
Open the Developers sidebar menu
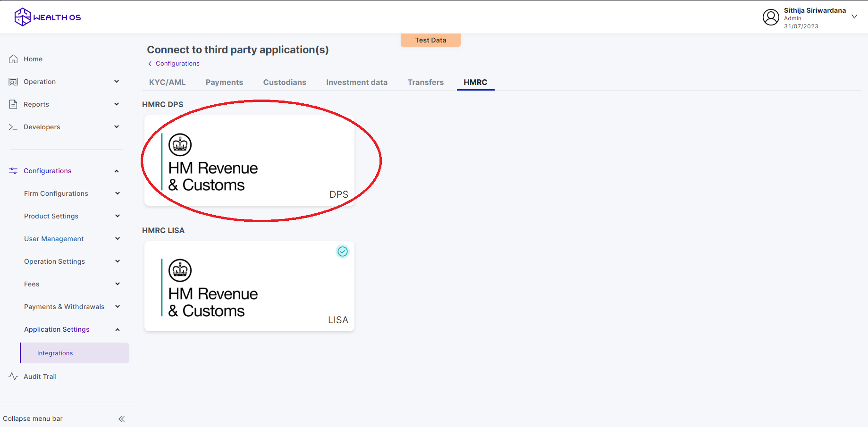(42, 127)
